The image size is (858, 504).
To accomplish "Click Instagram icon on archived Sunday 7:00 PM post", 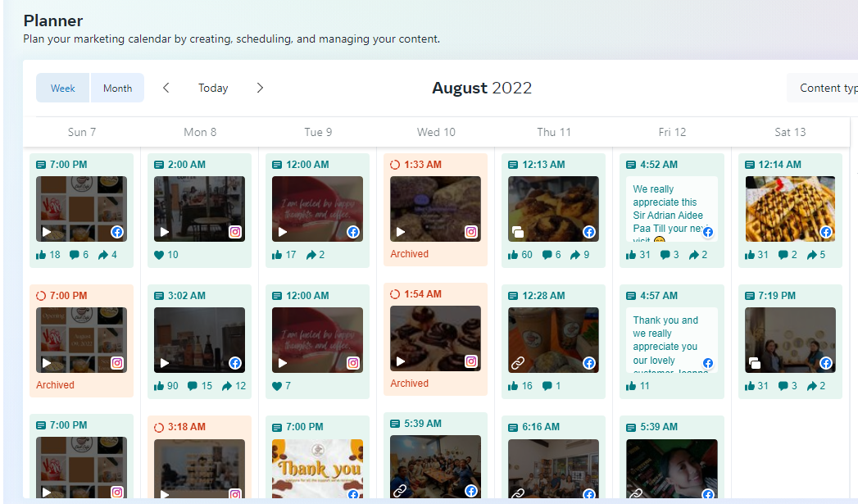I will (x=117, y=363).
